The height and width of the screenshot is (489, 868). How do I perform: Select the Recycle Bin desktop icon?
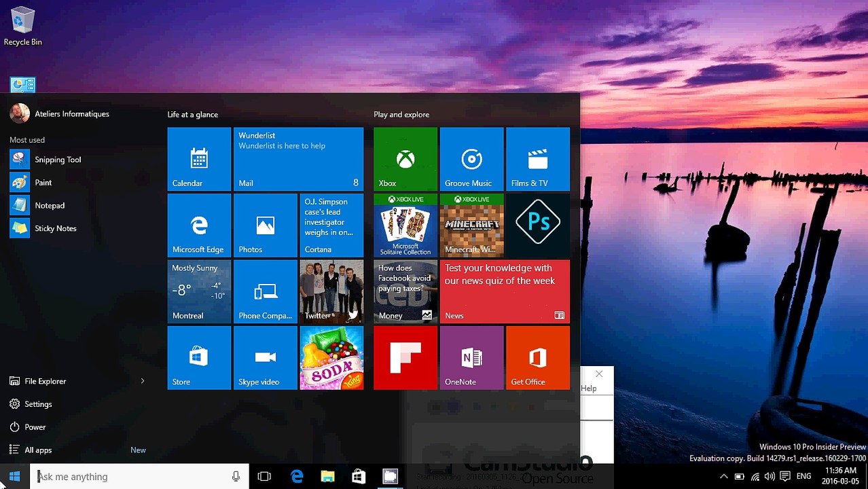pyautogui.click(x=22, y=26)
